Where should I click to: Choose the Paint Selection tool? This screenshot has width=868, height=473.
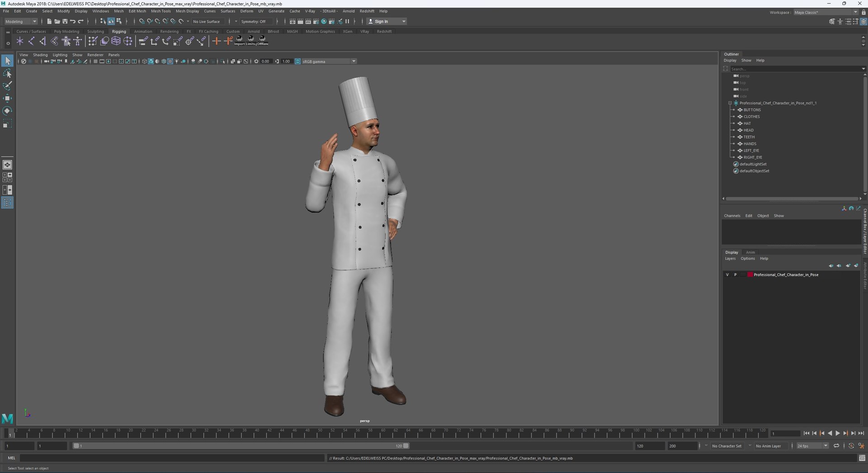[x=7, y=86]
